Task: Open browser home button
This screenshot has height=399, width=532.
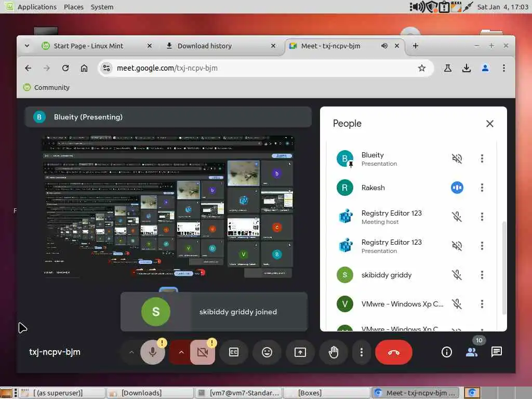Action: coord(84,68)
